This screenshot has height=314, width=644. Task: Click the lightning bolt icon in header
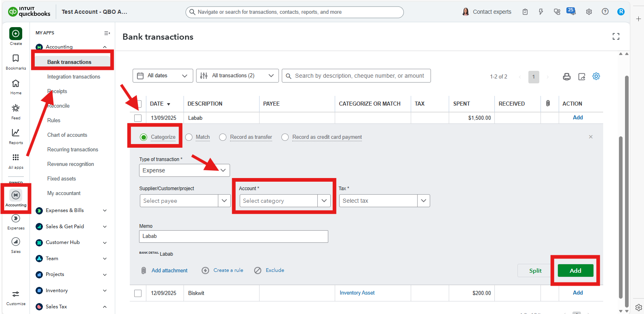(541, 12)
